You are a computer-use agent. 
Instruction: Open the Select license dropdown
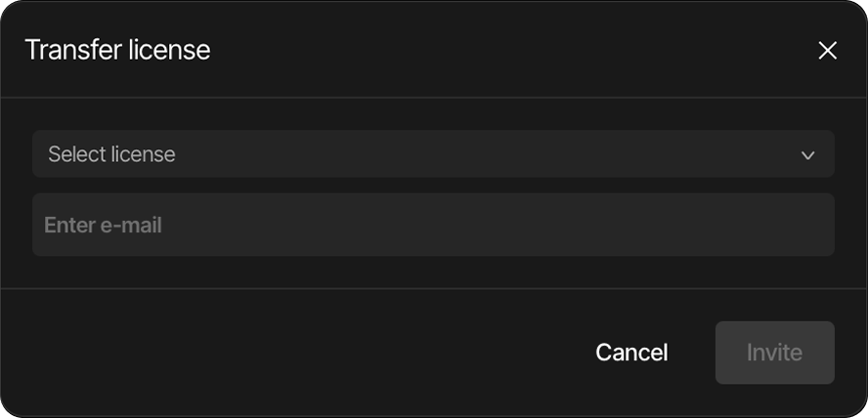coord(433,154)
